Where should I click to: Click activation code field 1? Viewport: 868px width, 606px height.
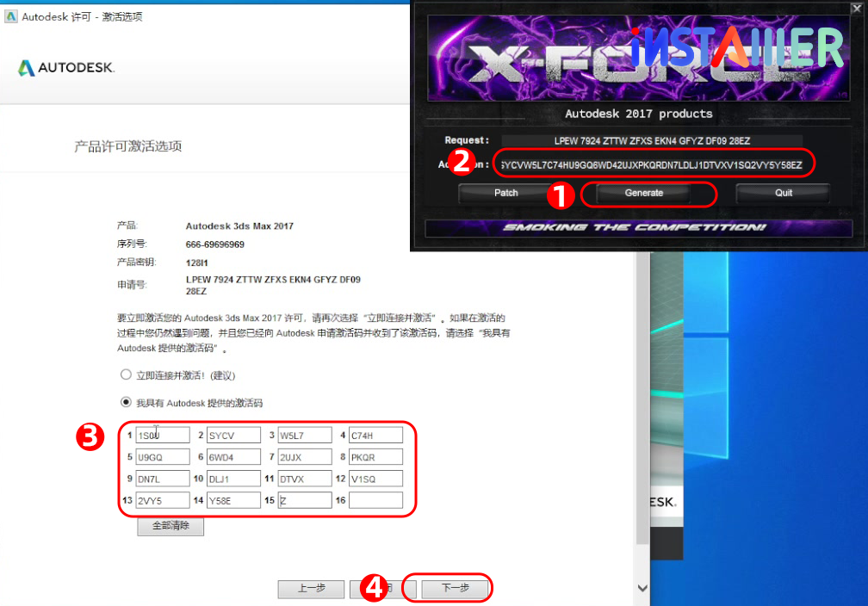click(163, 435)
